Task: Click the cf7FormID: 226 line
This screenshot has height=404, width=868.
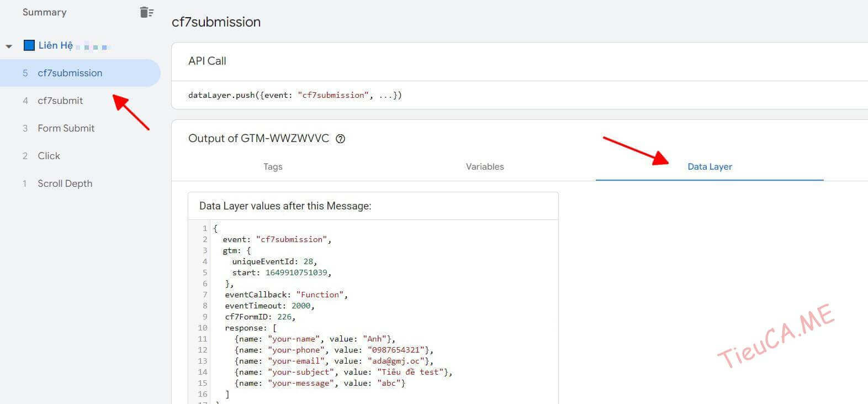Action: (260, 317)
